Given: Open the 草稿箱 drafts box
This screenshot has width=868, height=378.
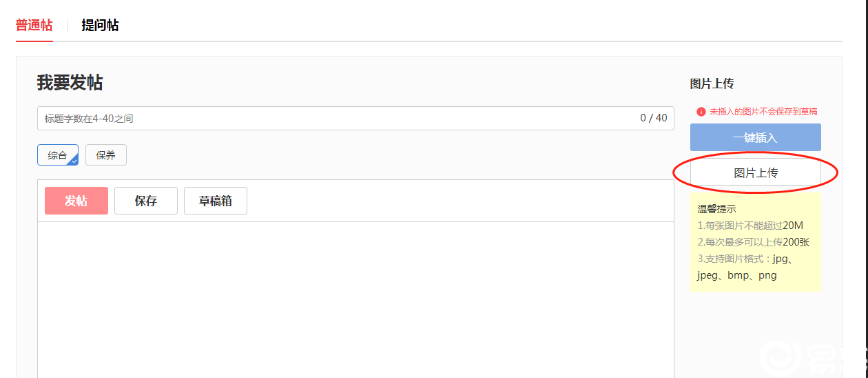Looking at the screenshot, I should click(216, 201).
